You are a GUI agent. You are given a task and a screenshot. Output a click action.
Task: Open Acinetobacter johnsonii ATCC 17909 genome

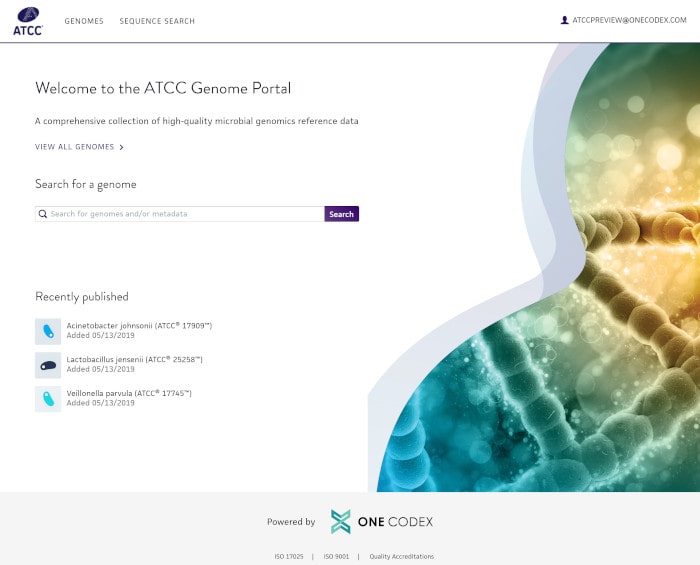(x=139, y=325)
